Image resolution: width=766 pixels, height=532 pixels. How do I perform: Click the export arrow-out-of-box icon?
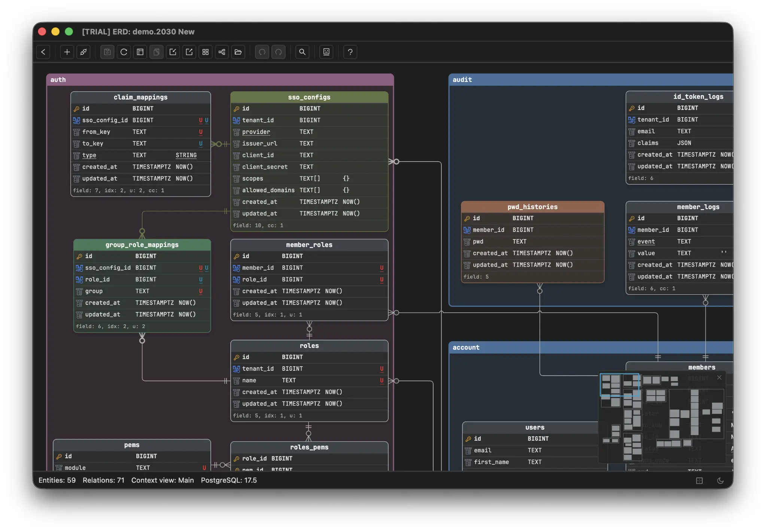click(189, 52)
